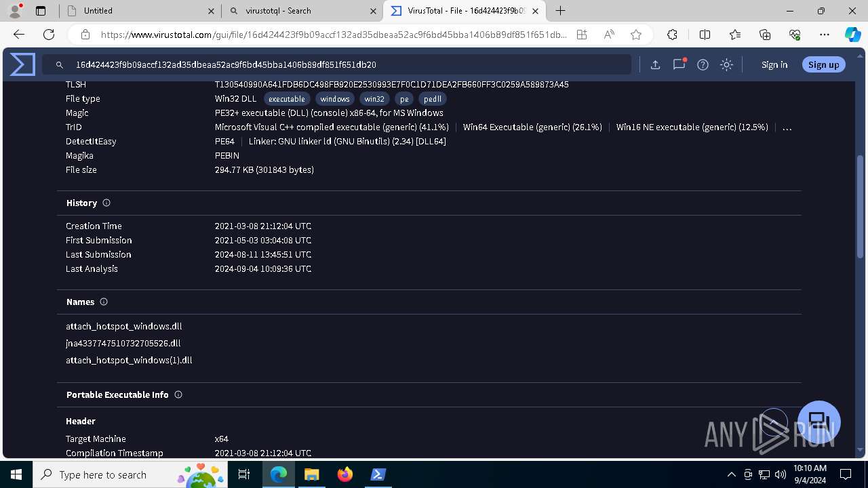Click the taskbar search box
The width and height of the screenshot is (868, 488).
(132, 474)
